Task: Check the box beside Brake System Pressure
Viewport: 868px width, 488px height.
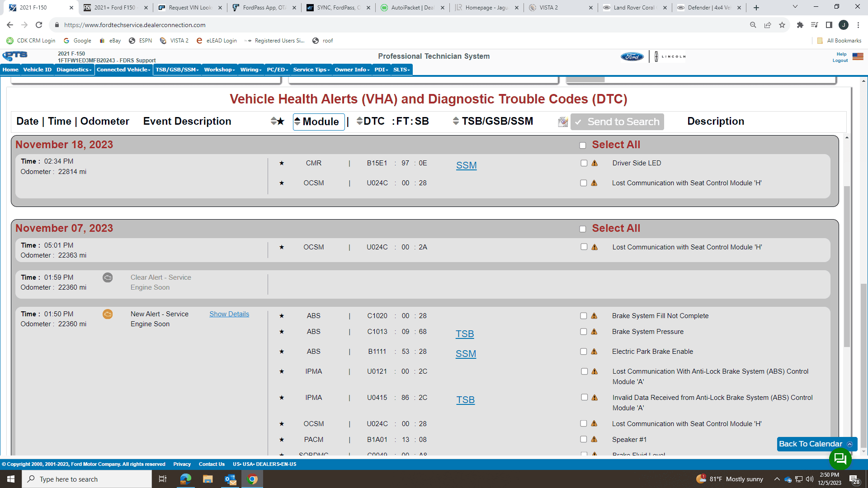Action: 584,331
